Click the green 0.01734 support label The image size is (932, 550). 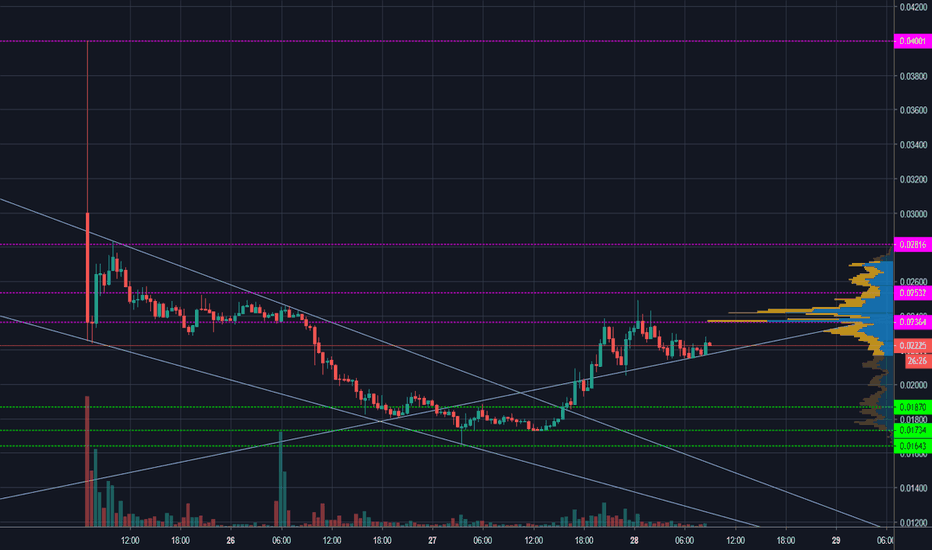[x=912, y=430]
